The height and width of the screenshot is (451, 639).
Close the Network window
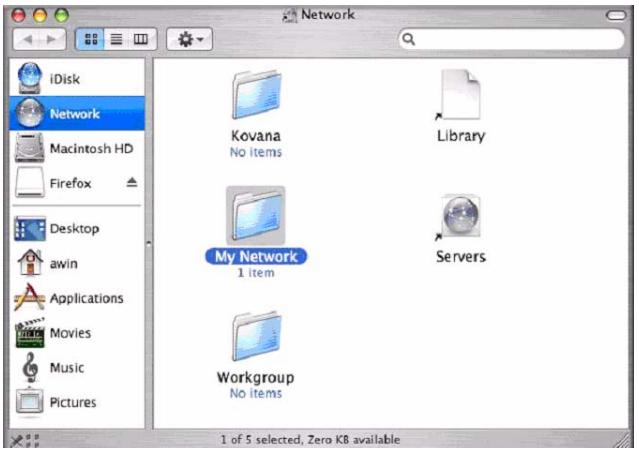click(19, 15)
